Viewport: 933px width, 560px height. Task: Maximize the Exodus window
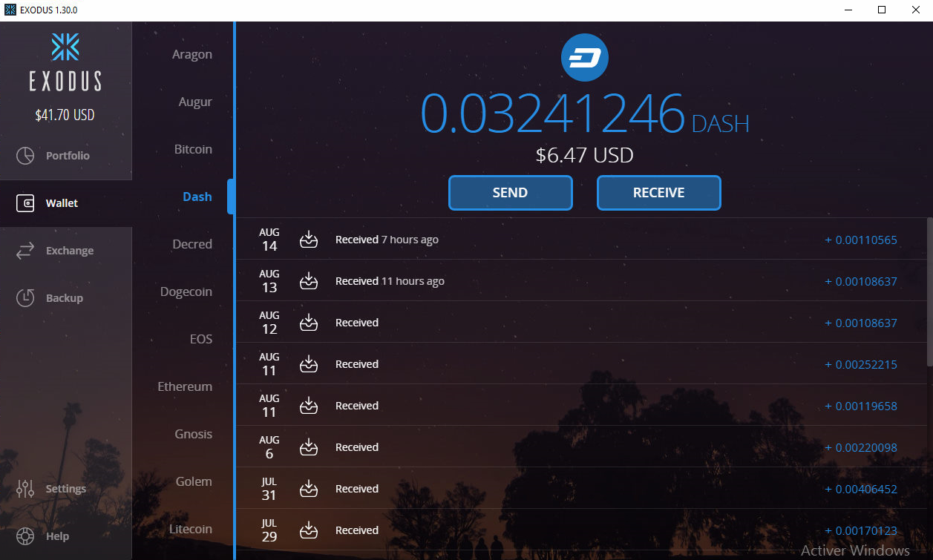click(x=882, y=10)
